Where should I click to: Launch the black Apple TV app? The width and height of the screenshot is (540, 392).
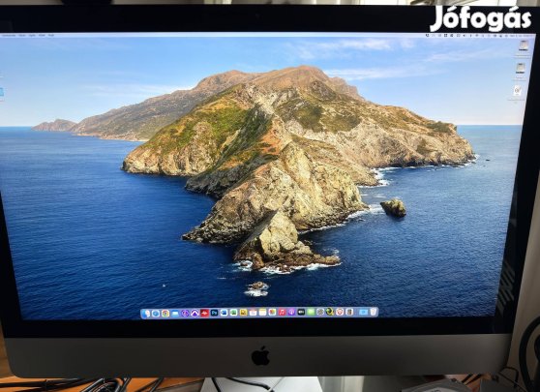click(301, 312)
